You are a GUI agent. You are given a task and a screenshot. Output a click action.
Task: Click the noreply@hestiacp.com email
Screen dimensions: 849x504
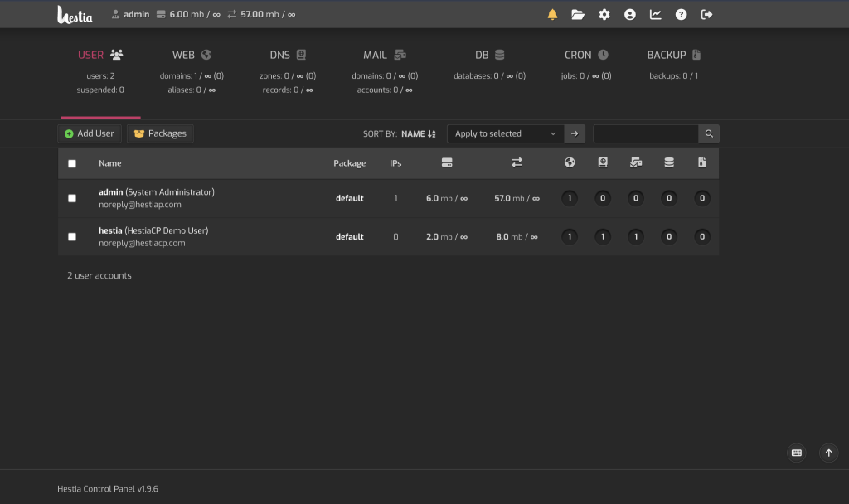click(142, 243)
